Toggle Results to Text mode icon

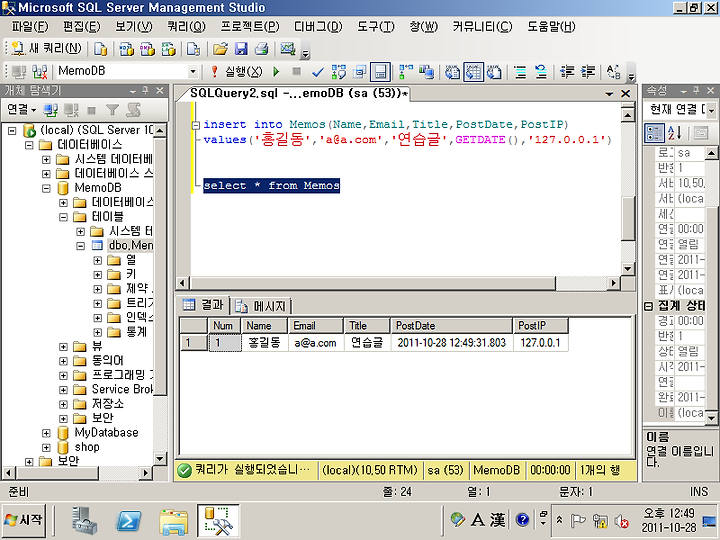click(x=453, y=72)
